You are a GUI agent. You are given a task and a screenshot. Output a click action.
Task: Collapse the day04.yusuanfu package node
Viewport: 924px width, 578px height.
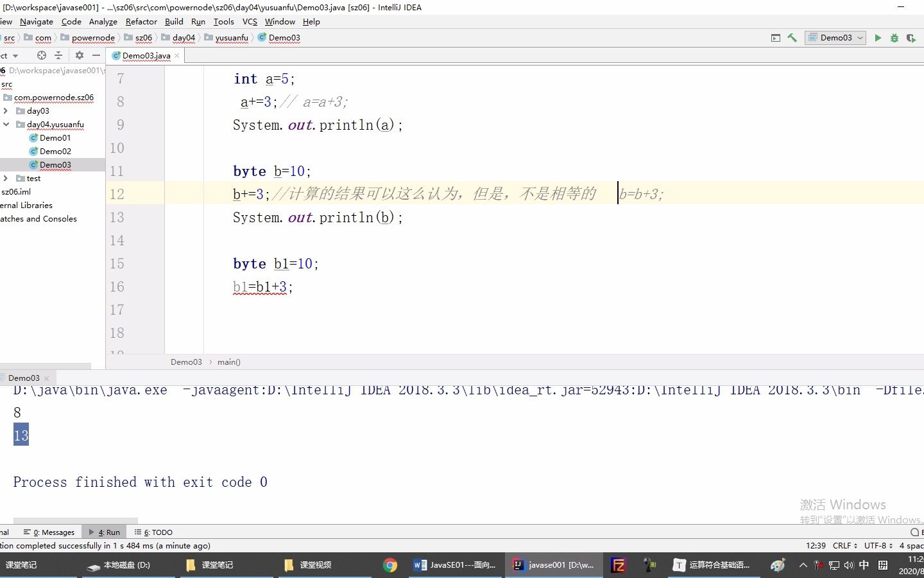point(6,124)
